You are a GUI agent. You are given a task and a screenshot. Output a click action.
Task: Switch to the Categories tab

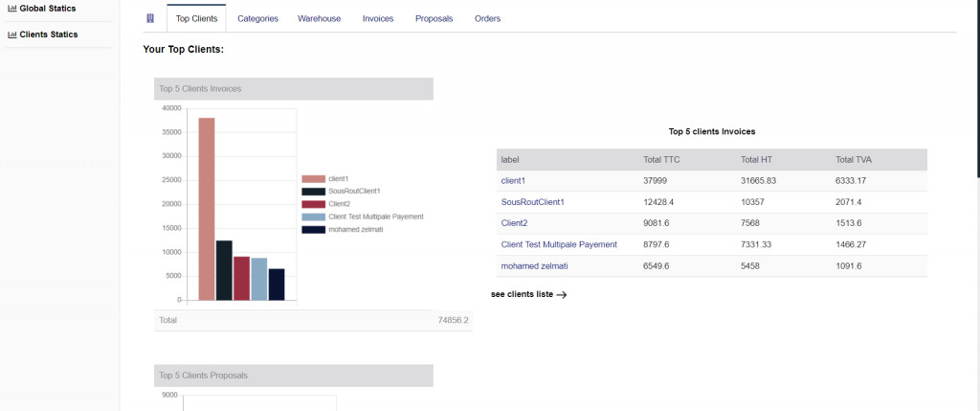tap(257, 18)
